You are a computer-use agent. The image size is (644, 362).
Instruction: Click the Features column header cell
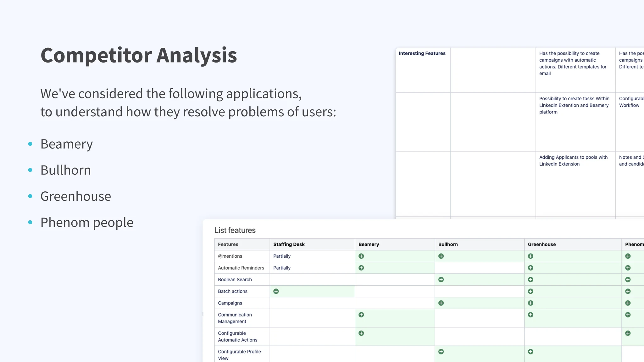(228, 244)
